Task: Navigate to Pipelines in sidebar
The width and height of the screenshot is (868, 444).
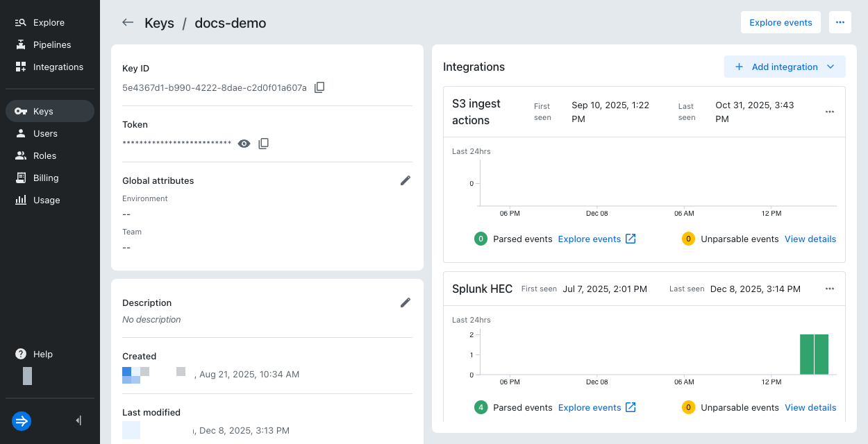Action: 51,44
